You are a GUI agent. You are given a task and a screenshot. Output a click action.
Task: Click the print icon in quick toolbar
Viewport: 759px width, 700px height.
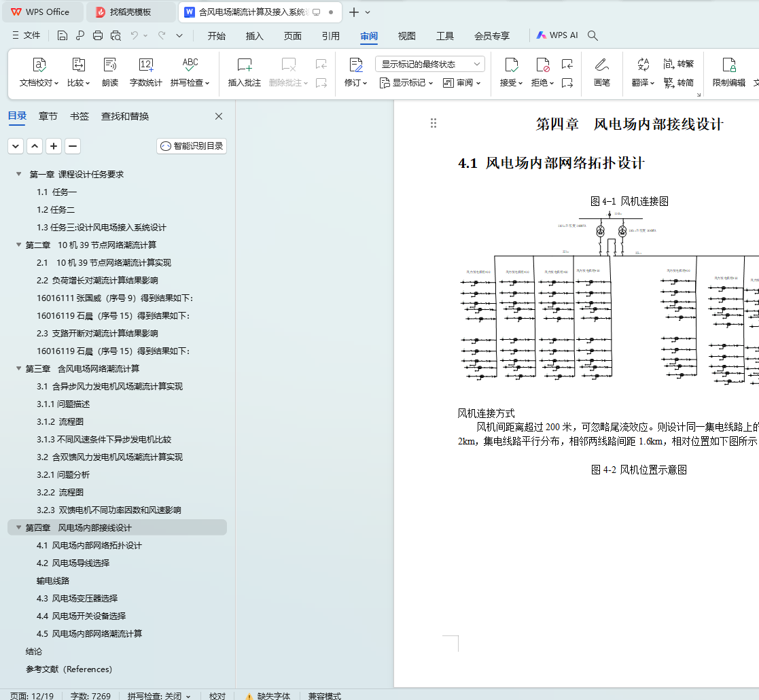click(x=98, y=35)
